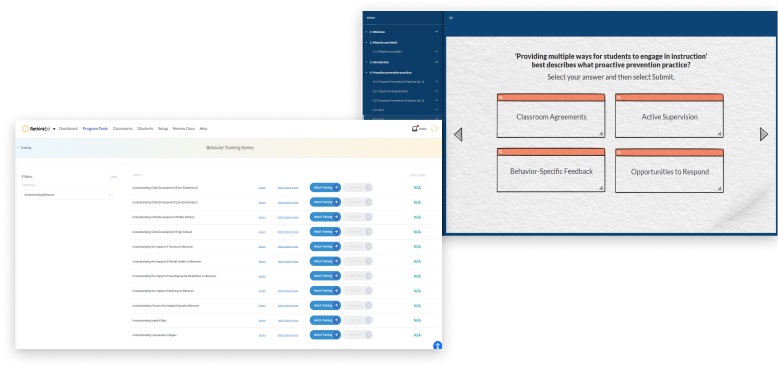The image size is (778, 378).
Task: Choose the Behavior-Specific Feedback answer card
Action: (551, 170)
